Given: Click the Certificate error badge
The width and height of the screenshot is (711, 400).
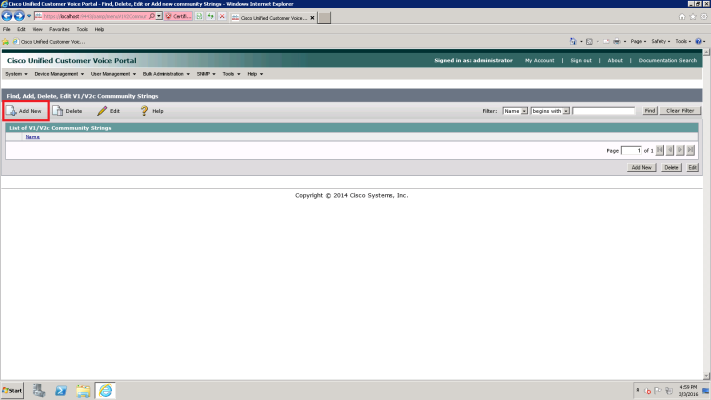Looking at the screenshot, I should coord(178,16).
